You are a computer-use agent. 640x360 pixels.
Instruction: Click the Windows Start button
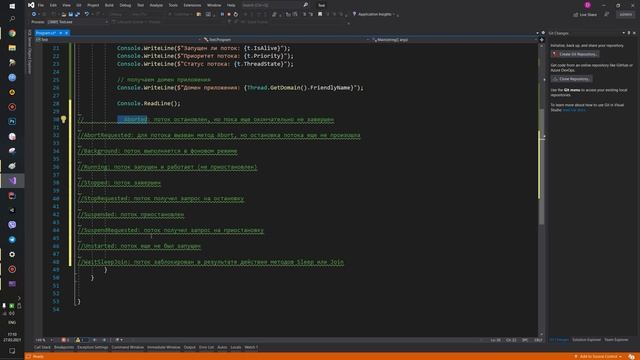point(12,6)
